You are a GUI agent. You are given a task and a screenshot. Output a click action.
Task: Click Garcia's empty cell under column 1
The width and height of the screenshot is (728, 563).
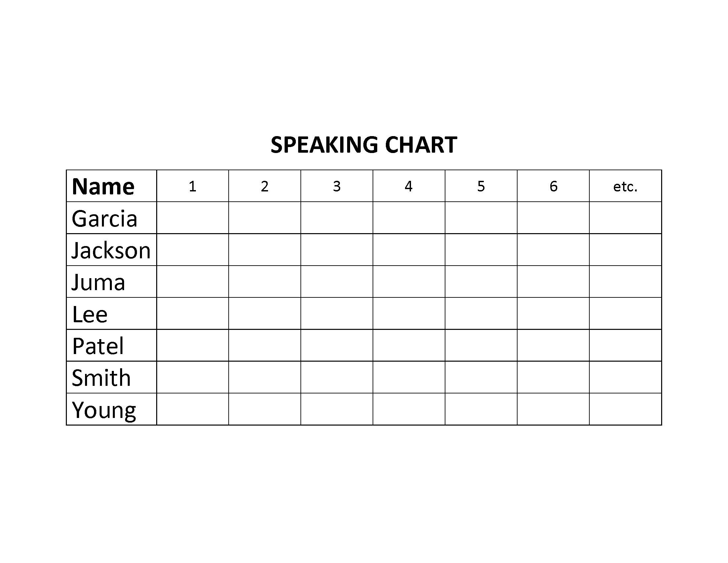tap(193, 218)
